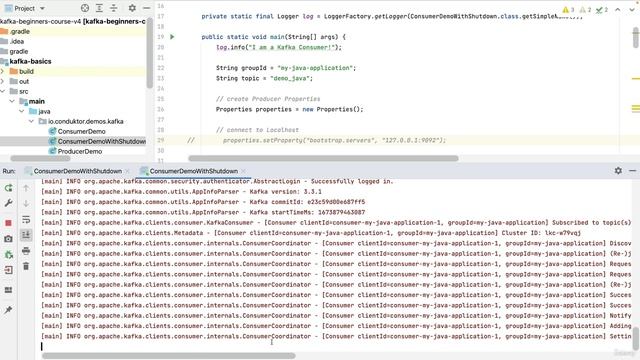Click console line showing Kafka version 3.3.1
This screenshot has height=360, width=640.
click(x=181, y=191)
